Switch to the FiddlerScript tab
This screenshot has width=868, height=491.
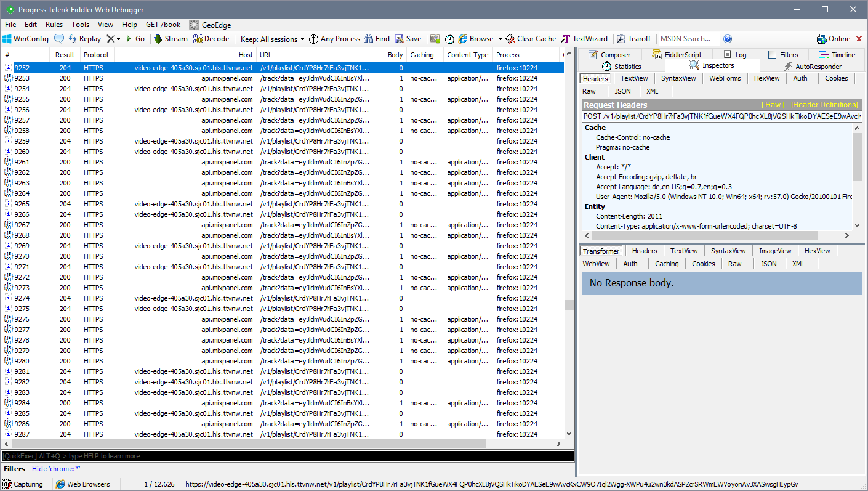point(677,55)
